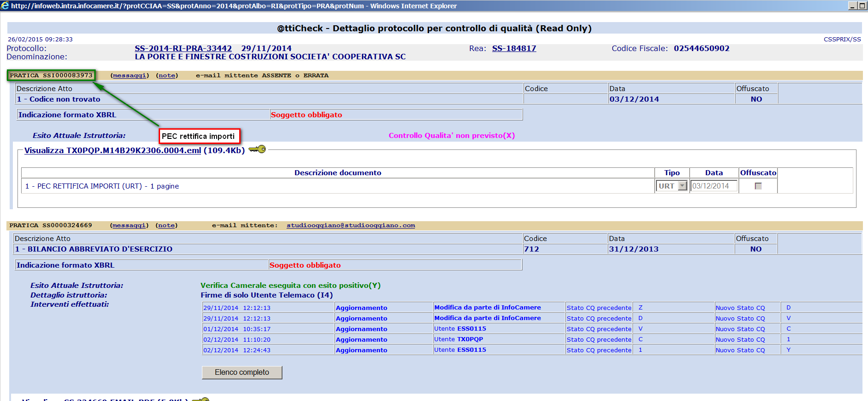This screenshot has width=868, height=401.
Task: Open protocol link SS-2014-RI-PRA-33442
Action: coord(183,48)
